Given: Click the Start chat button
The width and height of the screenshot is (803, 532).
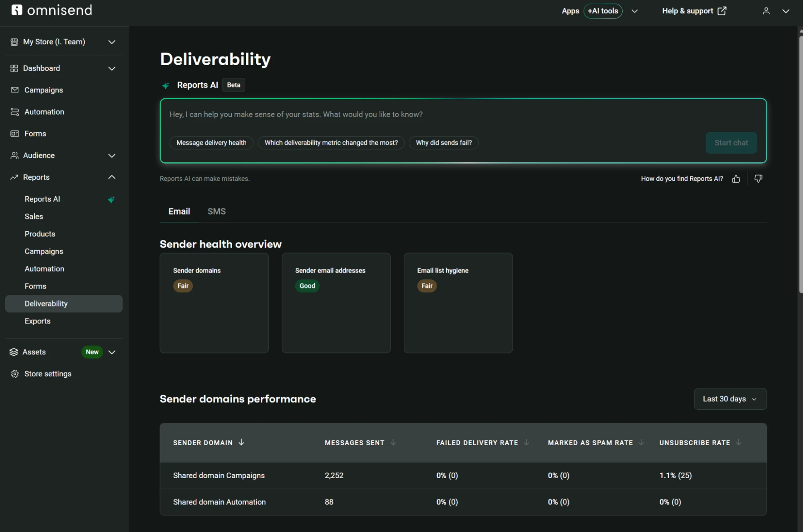Looking at the screenshot, I should pyautogui.click(x=731, y=143).
